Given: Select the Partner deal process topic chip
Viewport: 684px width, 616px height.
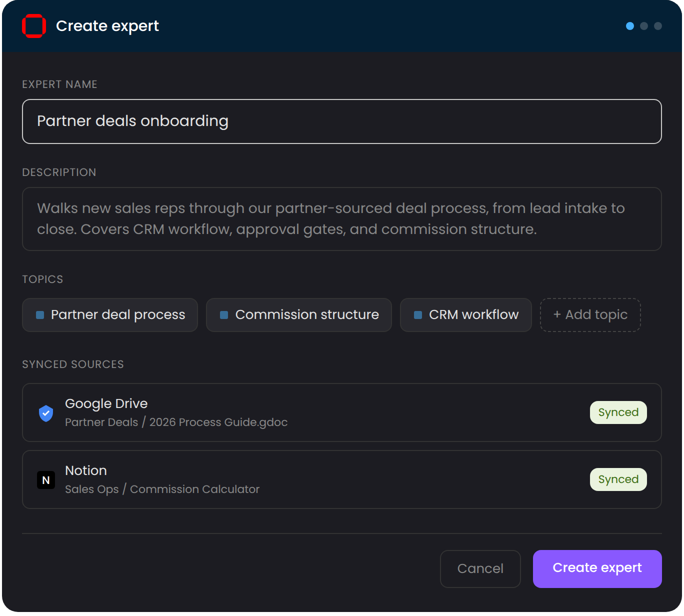Looking at the screenshot, I should coord(110,314).
